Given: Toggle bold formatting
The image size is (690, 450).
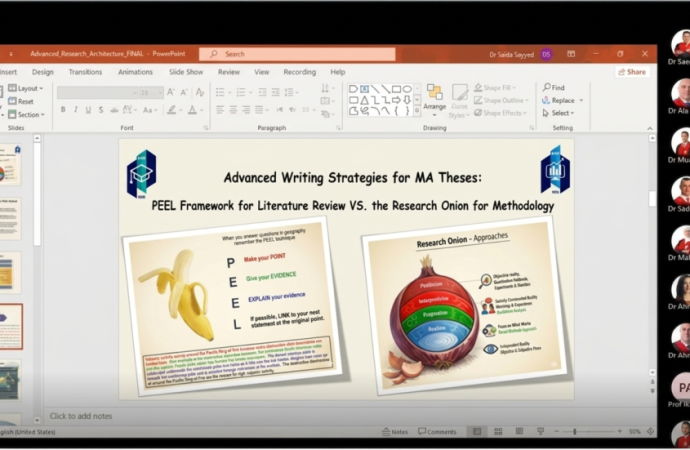Looking at the screenshot, I should 63,110.
